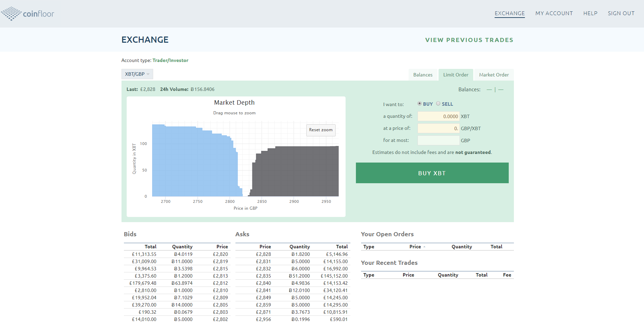The width and height of the screenshot is (644, 322).
Task: Click the Last price £2,828 value
Action: (148, 89)
